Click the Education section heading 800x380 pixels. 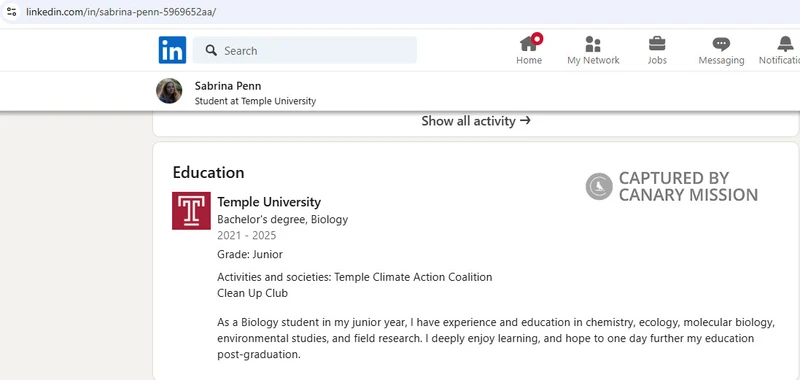click(208, 172)
